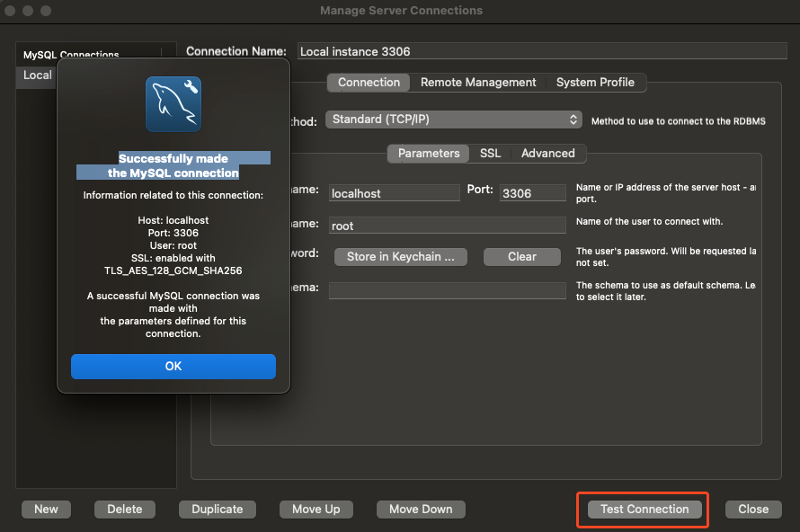The height and width of the screenshot is (532, 800).
Task: Click the Port field showing 3306
Action: (533, 193)
